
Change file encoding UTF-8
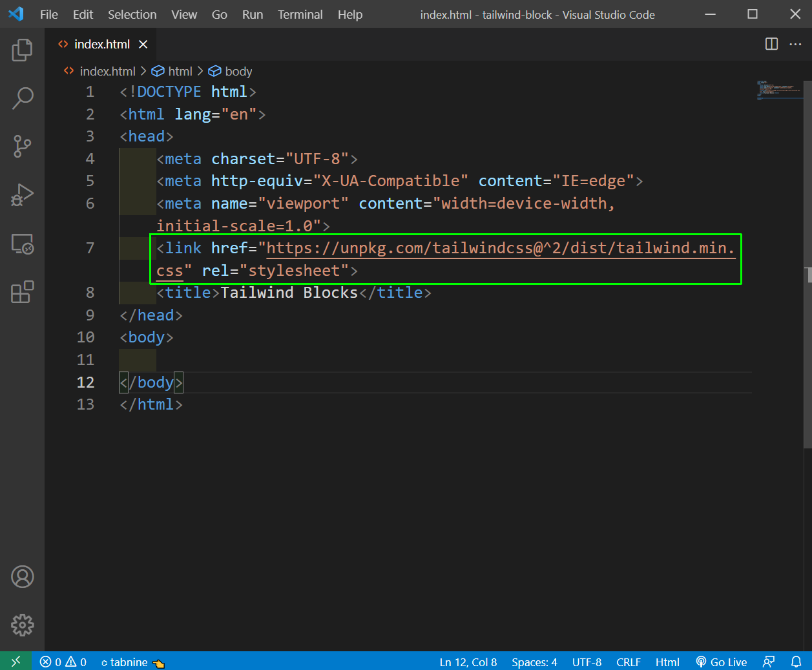(x=587, y=662)
